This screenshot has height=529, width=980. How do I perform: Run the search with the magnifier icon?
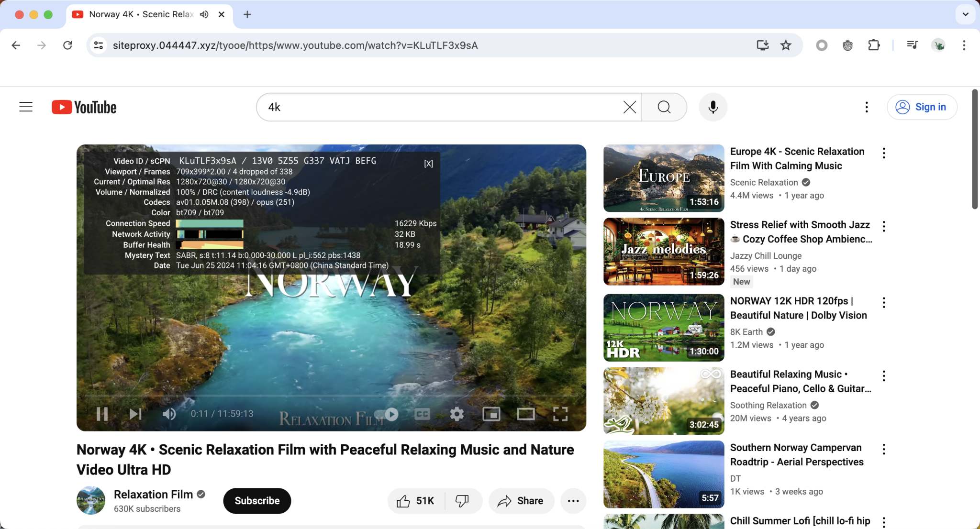point(664,107)
